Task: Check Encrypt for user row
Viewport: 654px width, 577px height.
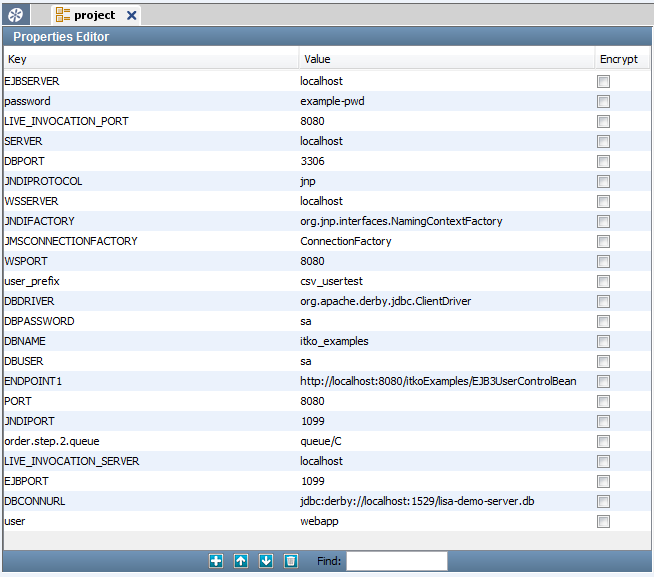Action: [603, 521]
